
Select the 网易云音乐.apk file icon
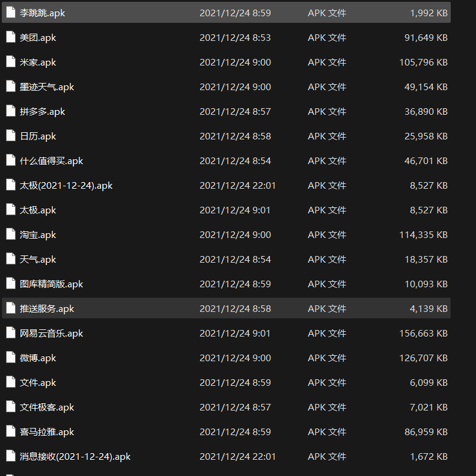10,333
